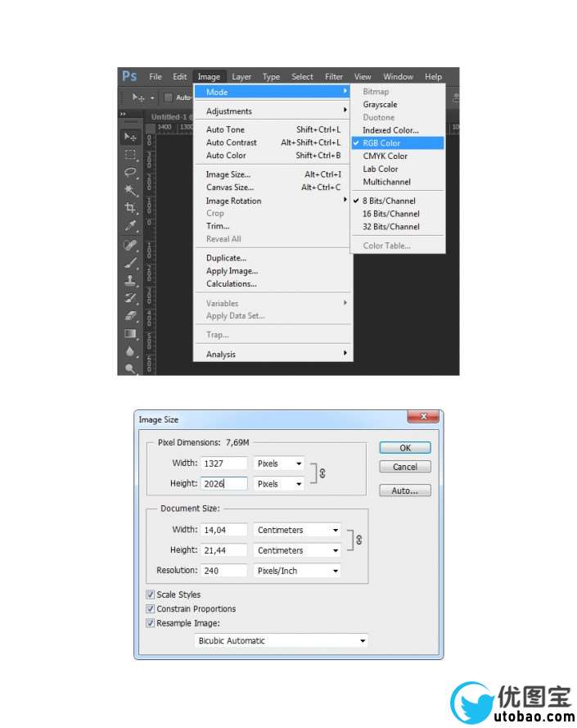
Task: Click the pixel Height field showing 2026
Action: pos(224,484)
